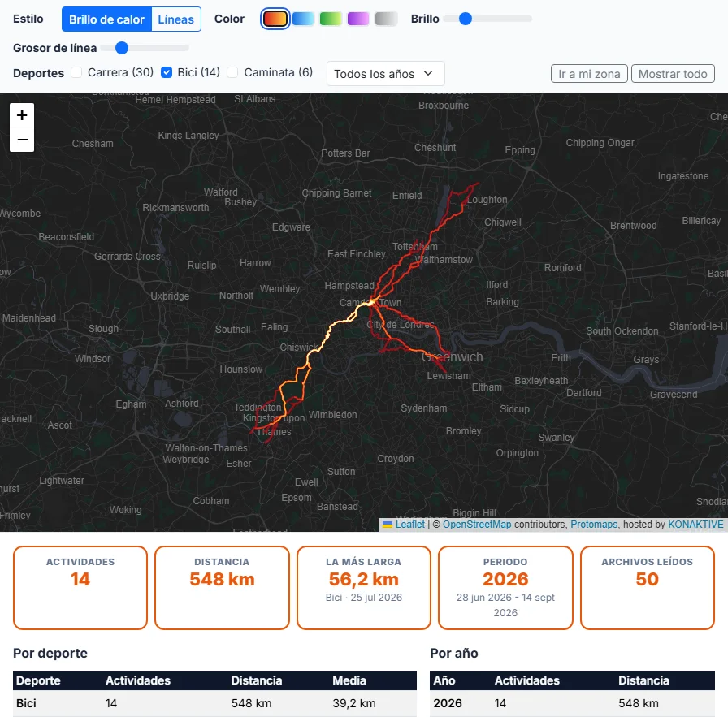Click the DISTANCIA 548 km card

pyautogui.click(x=222, y=588)
